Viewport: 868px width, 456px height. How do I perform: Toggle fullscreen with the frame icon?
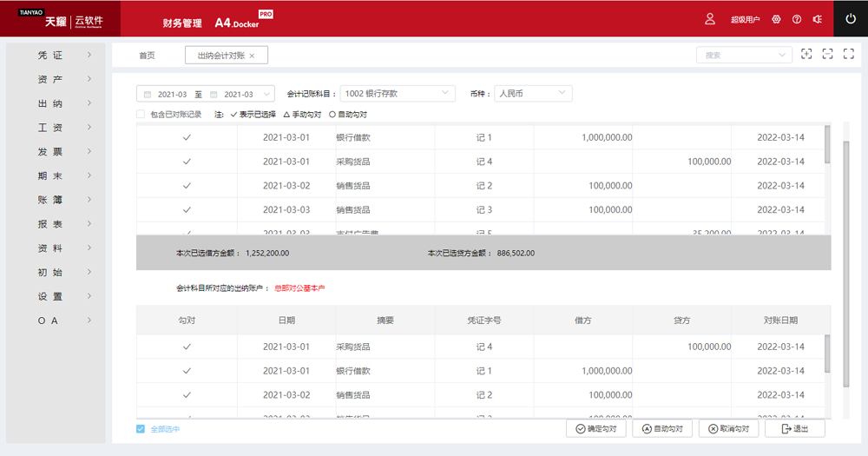point(848,54)
